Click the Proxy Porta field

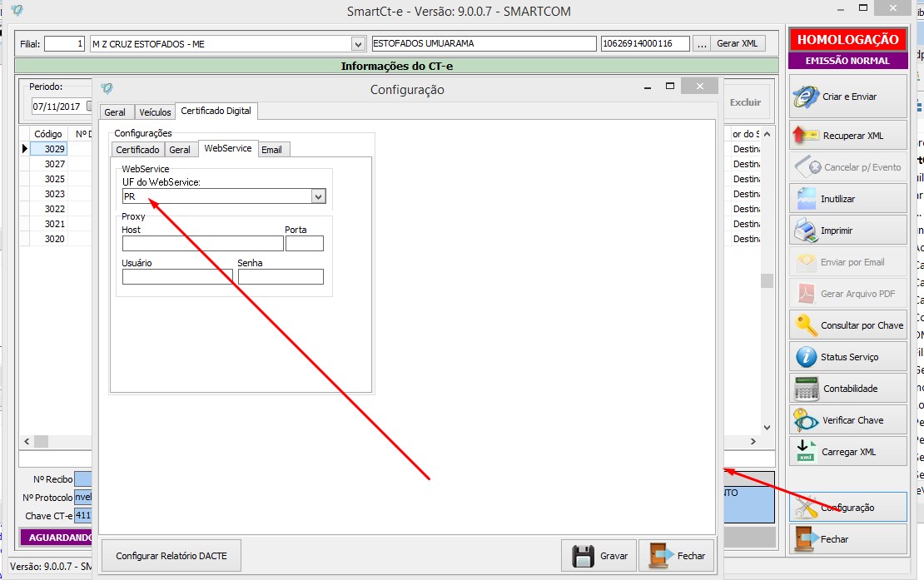coord(305,243)
